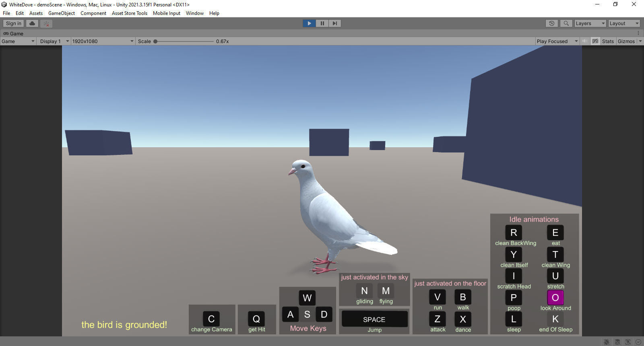Click the E eat key
This screenshot has height=346, width=644.
pyautogui.click(x=555, y=233)
